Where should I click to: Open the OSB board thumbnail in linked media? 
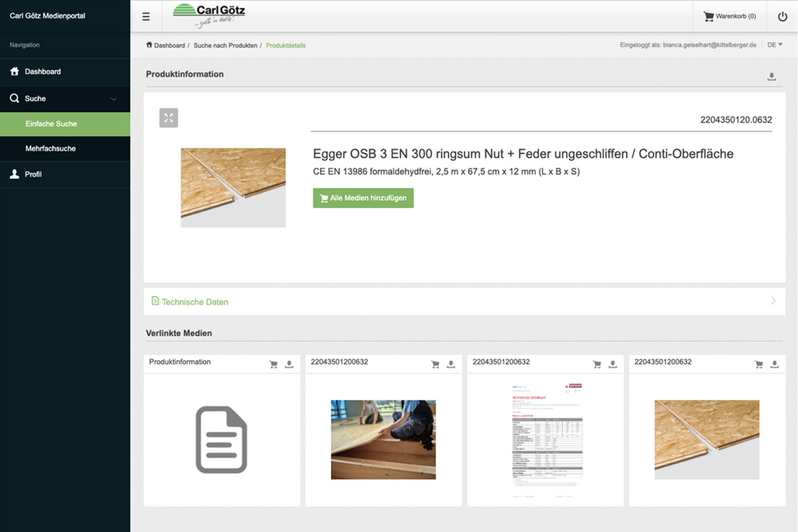coord(707,440)
